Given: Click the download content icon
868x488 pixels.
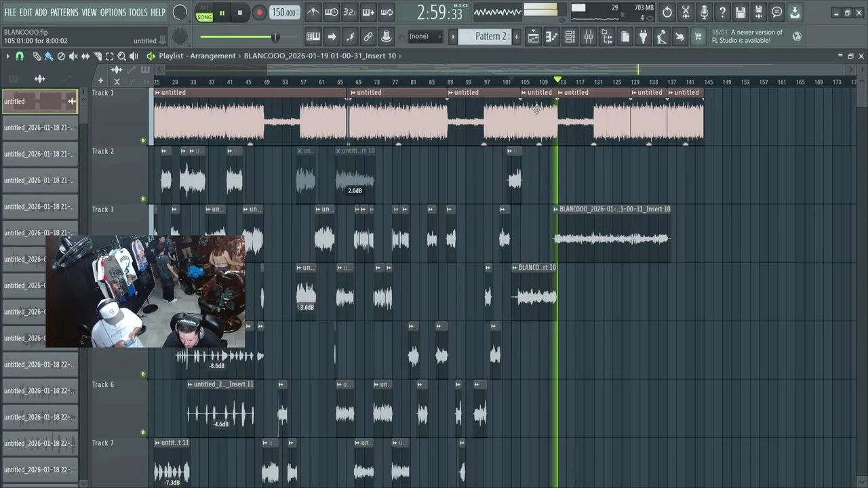Looking at the screenshot, I should coord(795,12).
